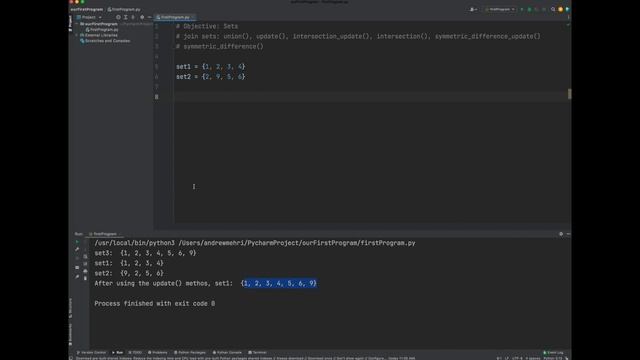Screen dimensions: 640x360
Task: Start debugging with the green bug icon
Action: click(529, 9)
